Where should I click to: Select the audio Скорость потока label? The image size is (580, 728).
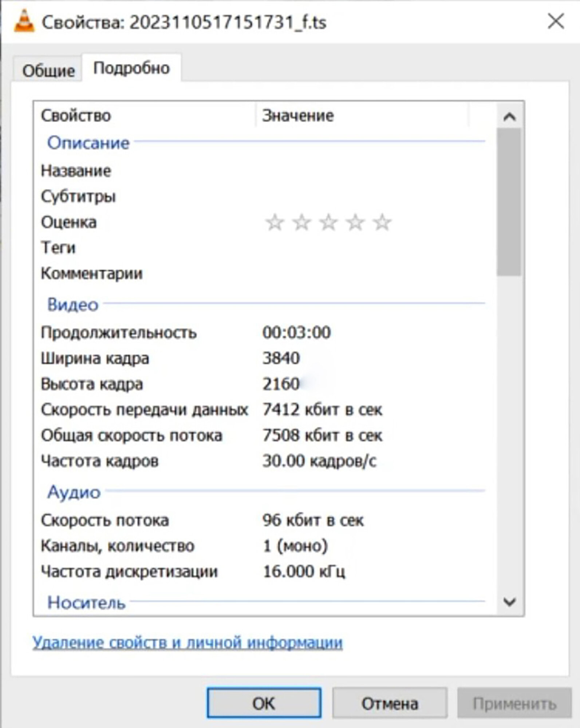(105, 521)
